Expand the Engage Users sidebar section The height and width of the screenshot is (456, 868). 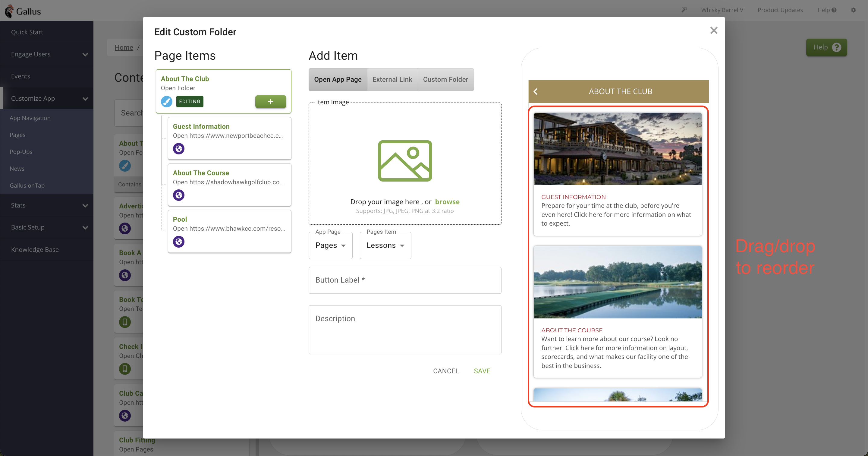pyautogui.click(x=47, y=54)
